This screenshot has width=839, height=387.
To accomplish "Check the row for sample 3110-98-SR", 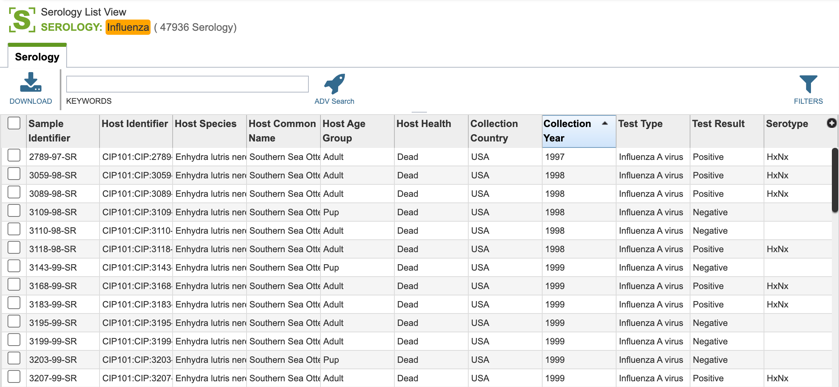I will 14,230.
